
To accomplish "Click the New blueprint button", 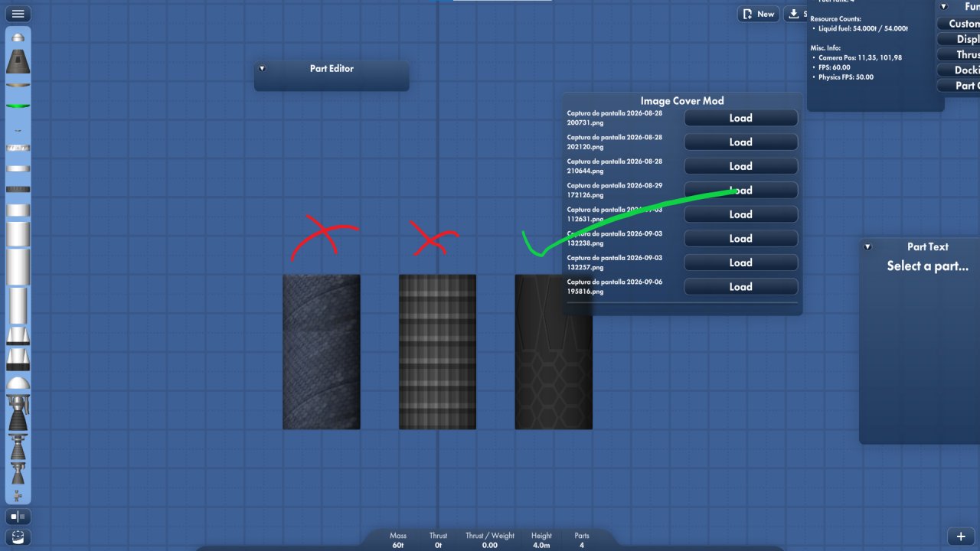I will pyautogui.click(x=759, y=14).
